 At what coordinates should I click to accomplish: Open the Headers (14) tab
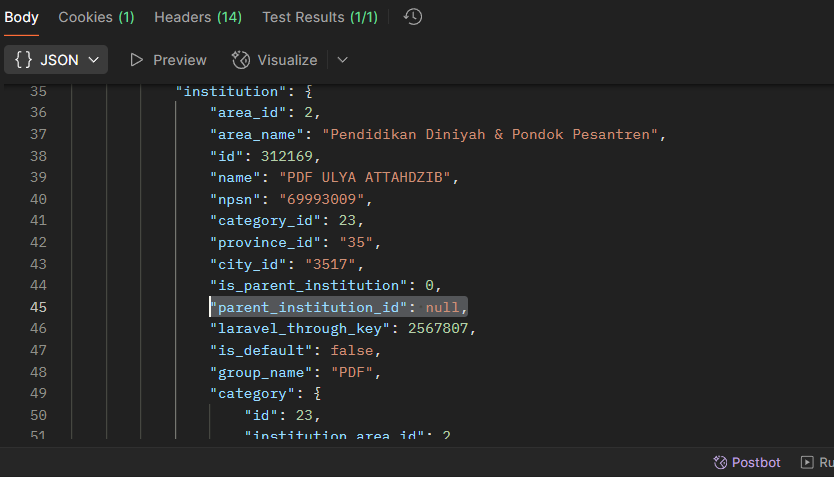point(198,17)
